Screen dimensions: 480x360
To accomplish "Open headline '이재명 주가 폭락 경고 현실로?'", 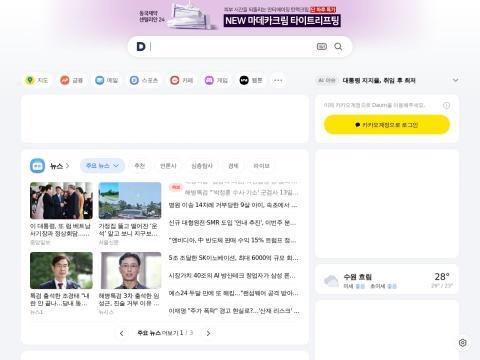I will pyautogui.click(x=234, y=311).
